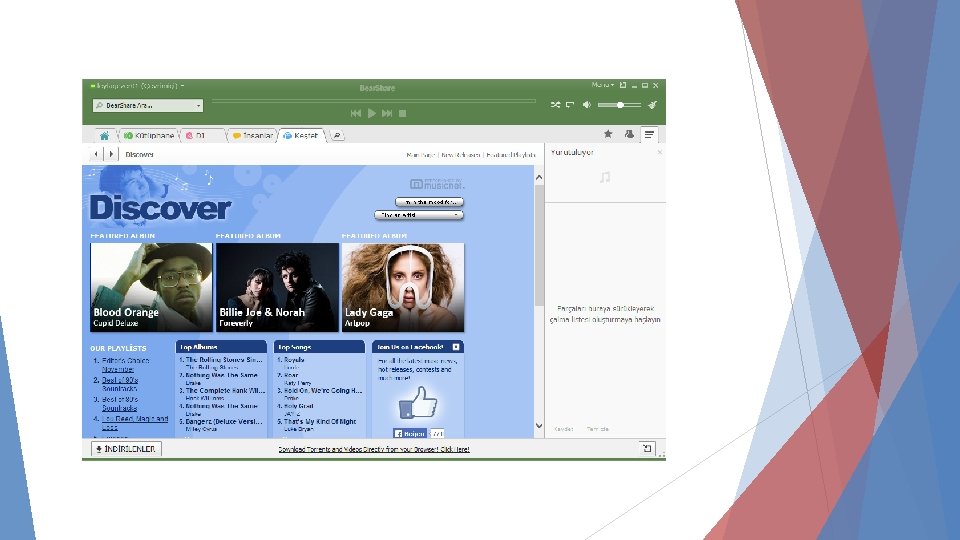Select the Keşfet tab

[301, 135]
